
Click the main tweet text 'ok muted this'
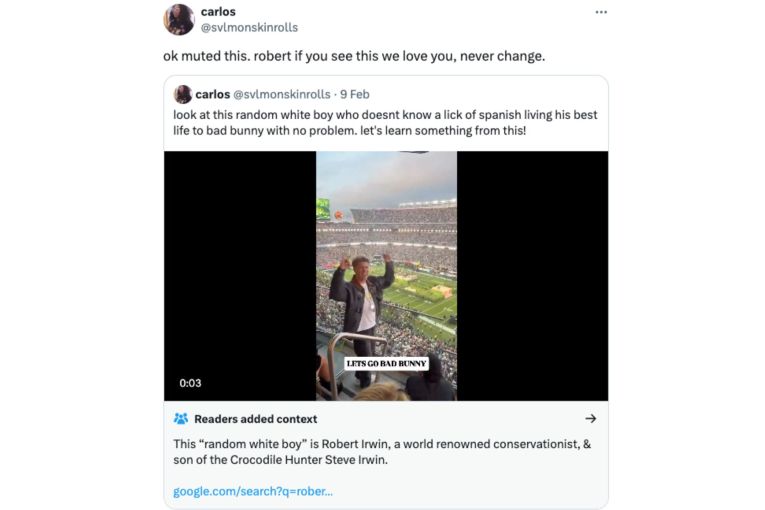pyautogui.click(x=354, y=56)
